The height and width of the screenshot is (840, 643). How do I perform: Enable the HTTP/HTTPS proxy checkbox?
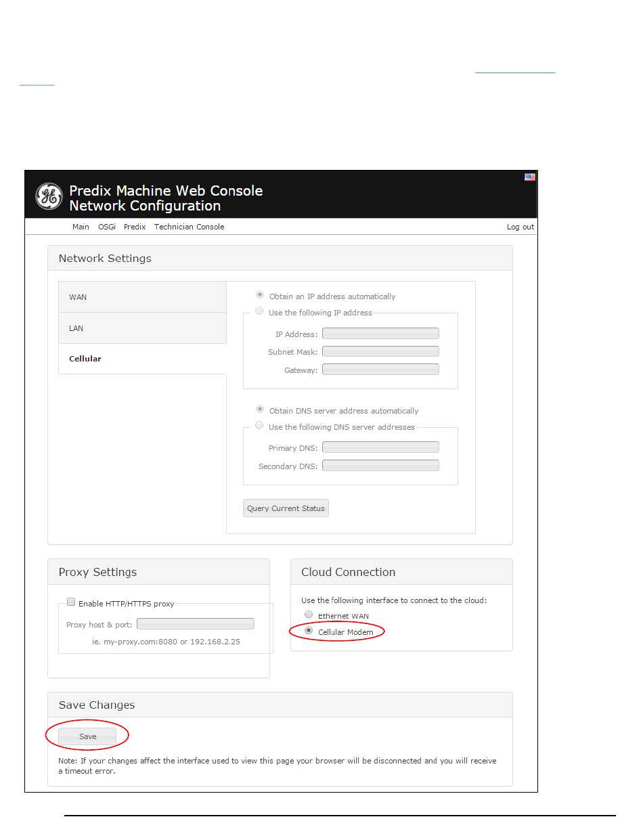[71, 602]
